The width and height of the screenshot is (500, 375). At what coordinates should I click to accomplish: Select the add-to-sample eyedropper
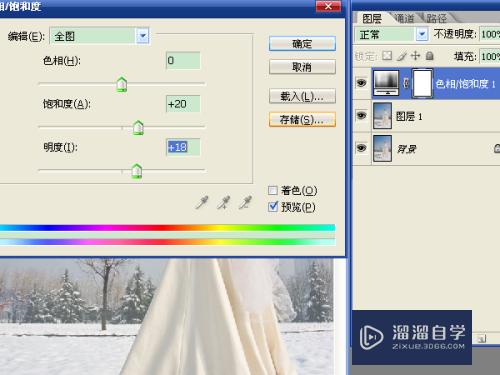coord(223,203)
